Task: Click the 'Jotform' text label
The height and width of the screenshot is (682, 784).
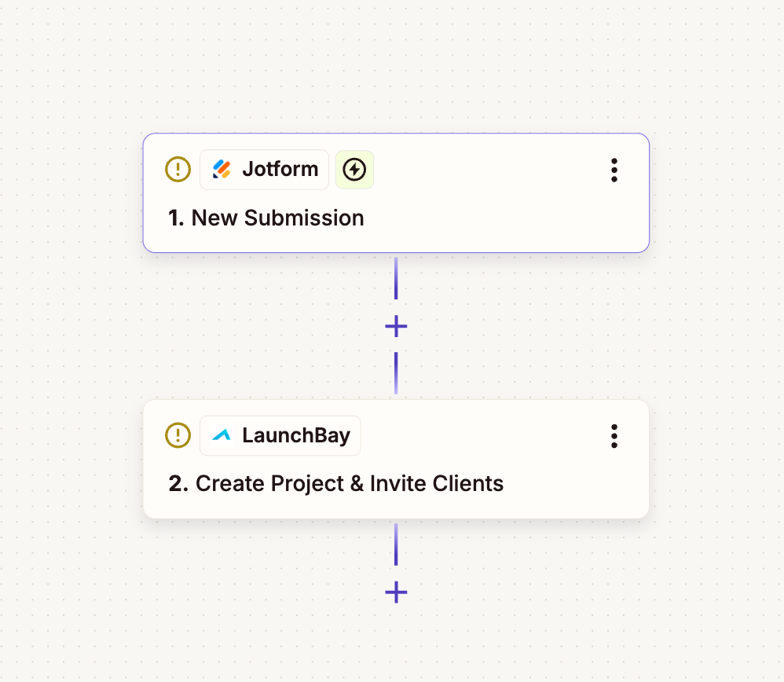Action: [280, 169]
